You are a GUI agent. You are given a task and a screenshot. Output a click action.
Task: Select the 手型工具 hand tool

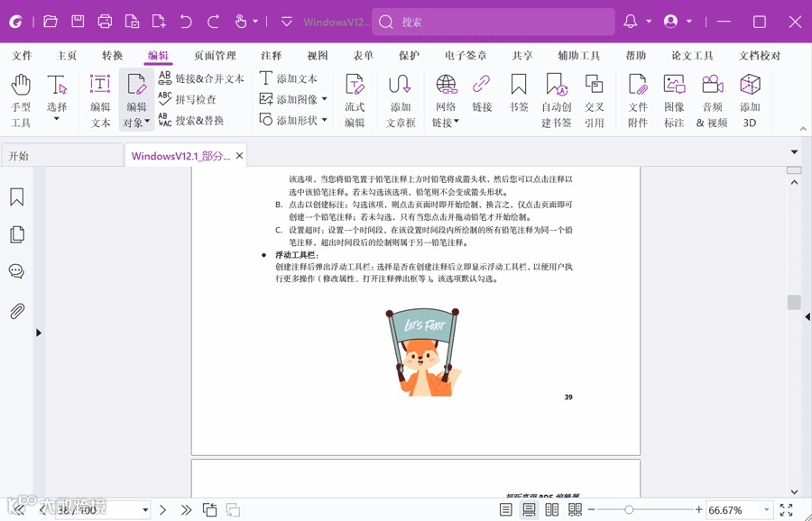point(21,100)
